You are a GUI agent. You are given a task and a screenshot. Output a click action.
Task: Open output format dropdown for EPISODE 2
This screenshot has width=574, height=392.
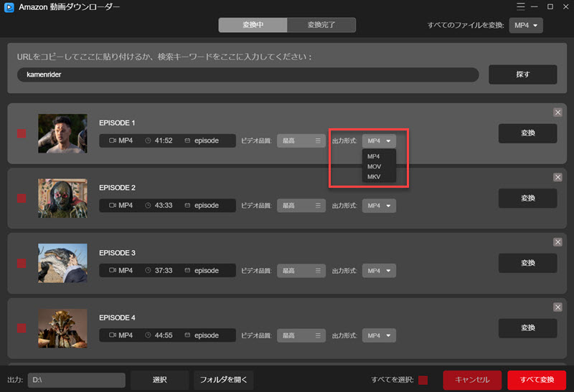(379, 206)
